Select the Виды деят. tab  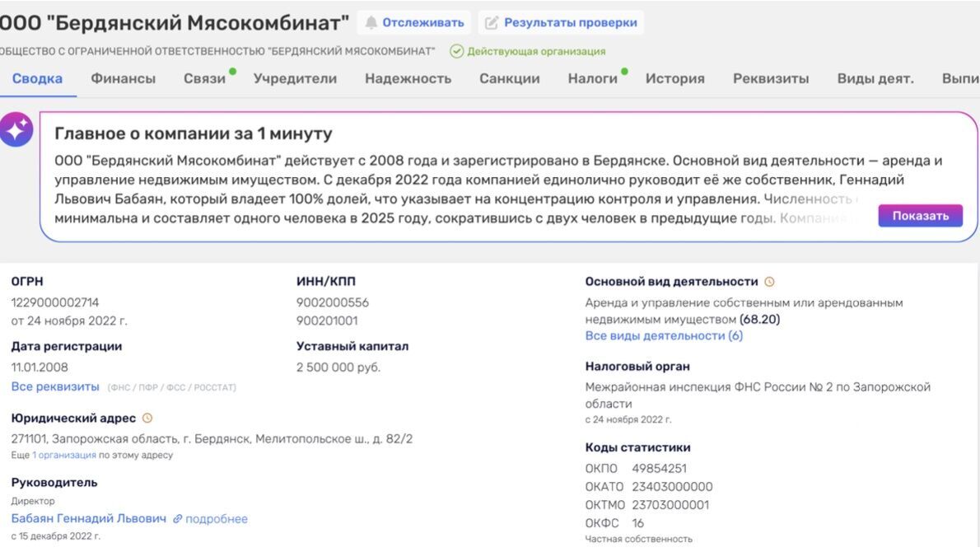(875, 79)
